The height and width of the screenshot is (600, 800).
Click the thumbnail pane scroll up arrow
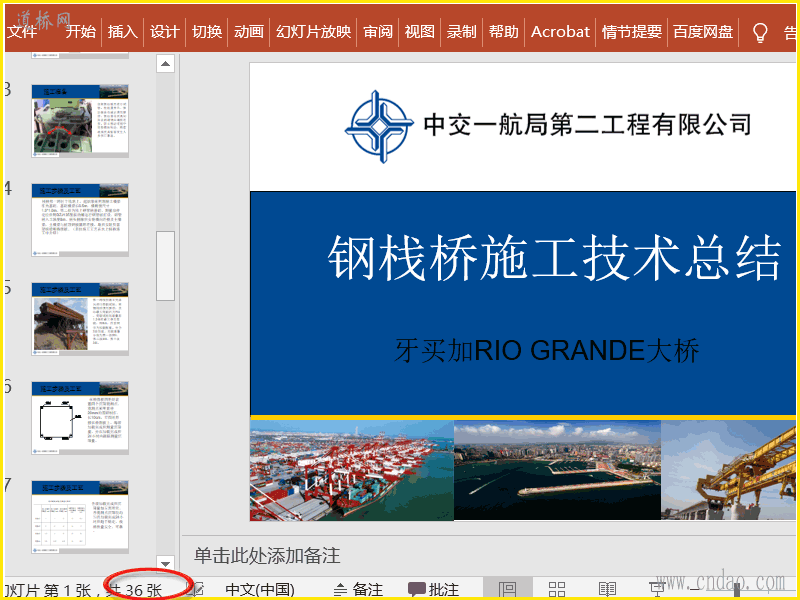[165, 64]
